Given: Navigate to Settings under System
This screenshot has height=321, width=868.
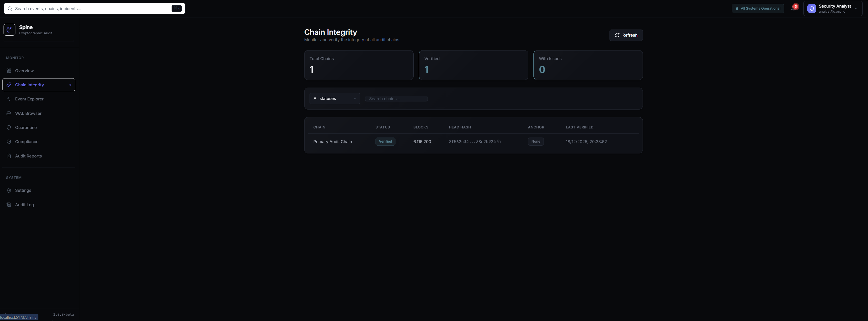Looking at the screenshot, I should pos(23,190).
